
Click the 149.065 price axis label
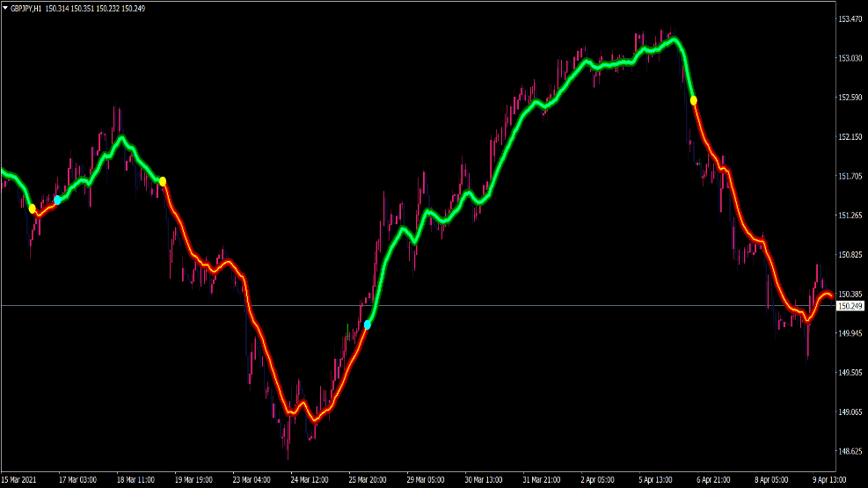(850, 412)
